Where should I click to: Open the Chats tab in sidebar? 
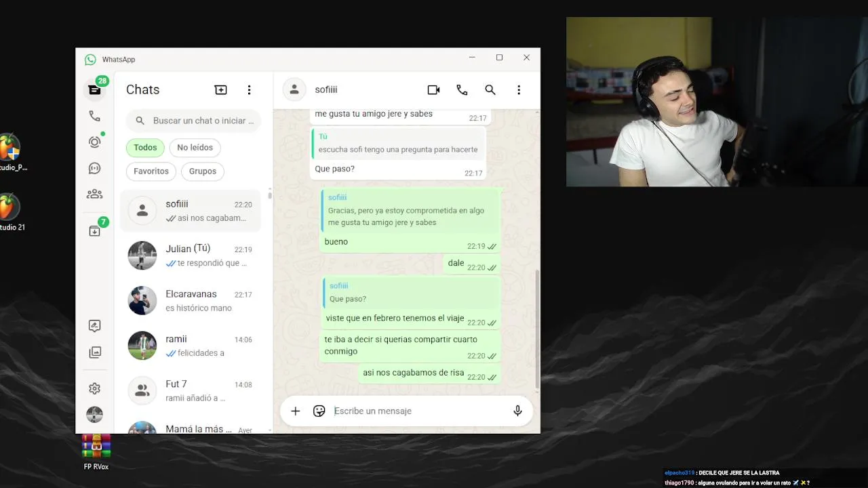pyautogui.click(x=94, y=89)
